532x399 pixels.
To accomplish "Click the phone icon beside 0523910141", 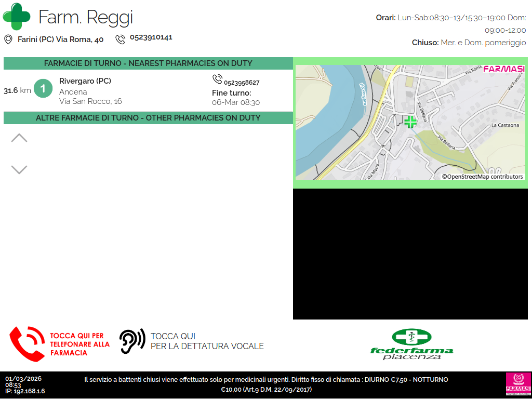I will [x=121, y=39].
